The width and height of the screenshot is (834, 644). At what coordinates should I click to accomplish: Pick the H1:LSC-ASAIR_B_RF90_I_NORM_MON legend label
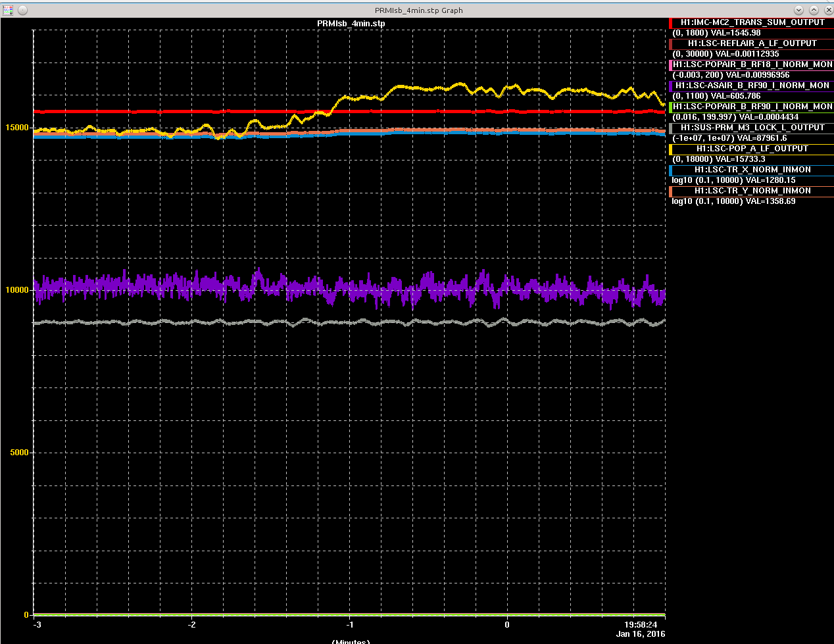click(x=752, y=86)
